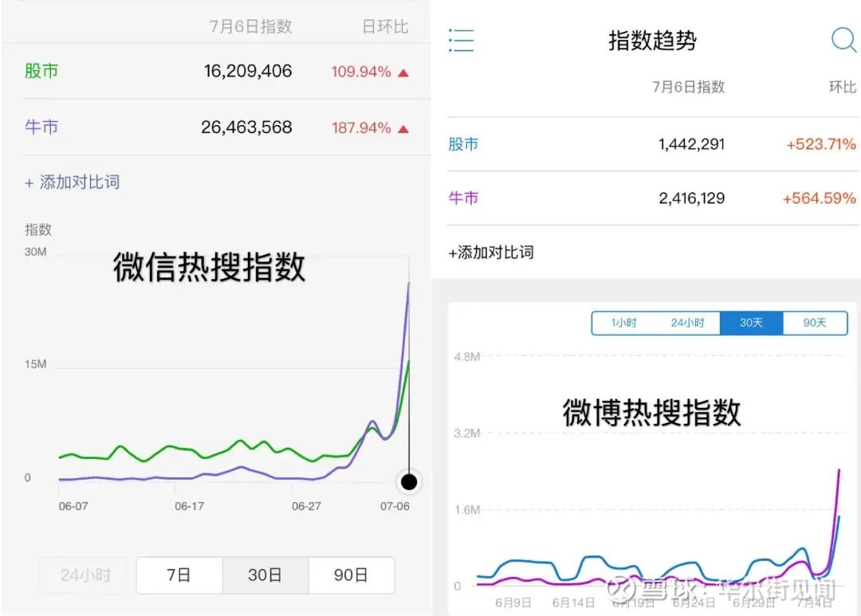861x616 pixels.
Task: Select purple 牛市 keyword in WeChat panel
Action: pyautogui.click(x=41, y=128)
